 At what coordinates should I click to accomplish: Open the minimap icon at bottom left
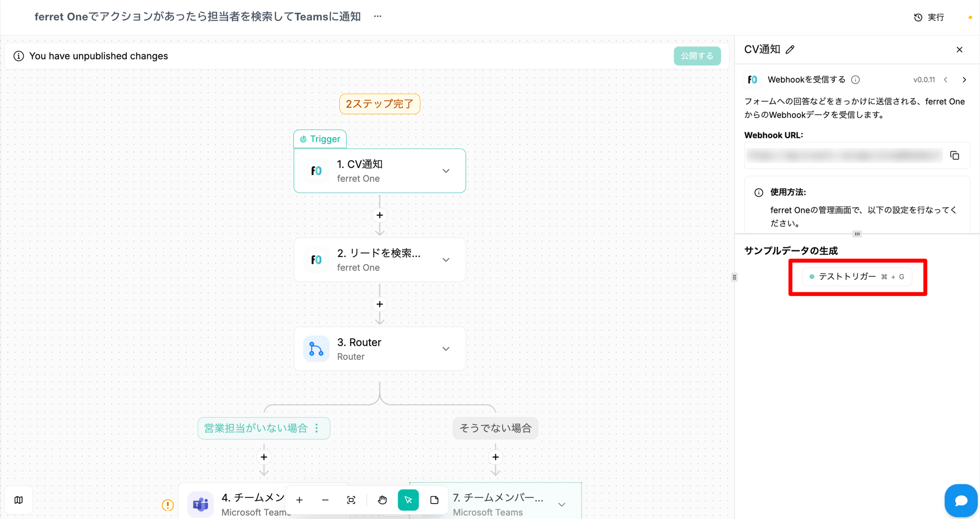(x=19, y=500)
